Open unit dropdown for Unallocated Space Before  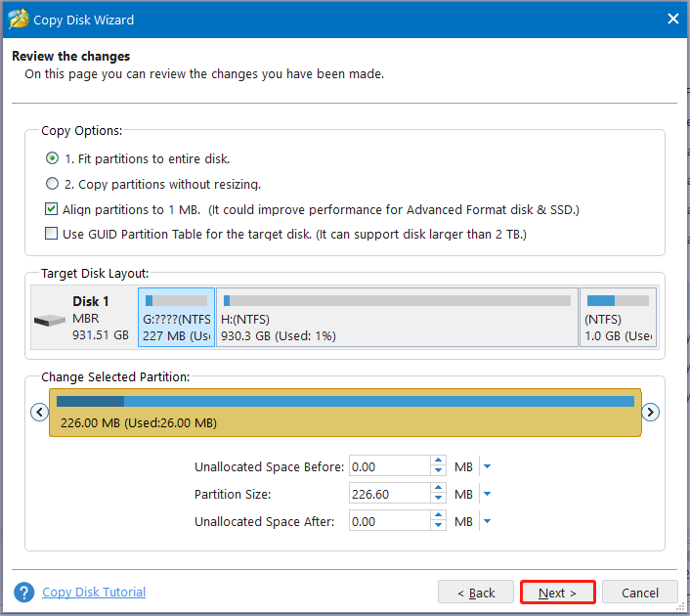(x=487, y=467)
